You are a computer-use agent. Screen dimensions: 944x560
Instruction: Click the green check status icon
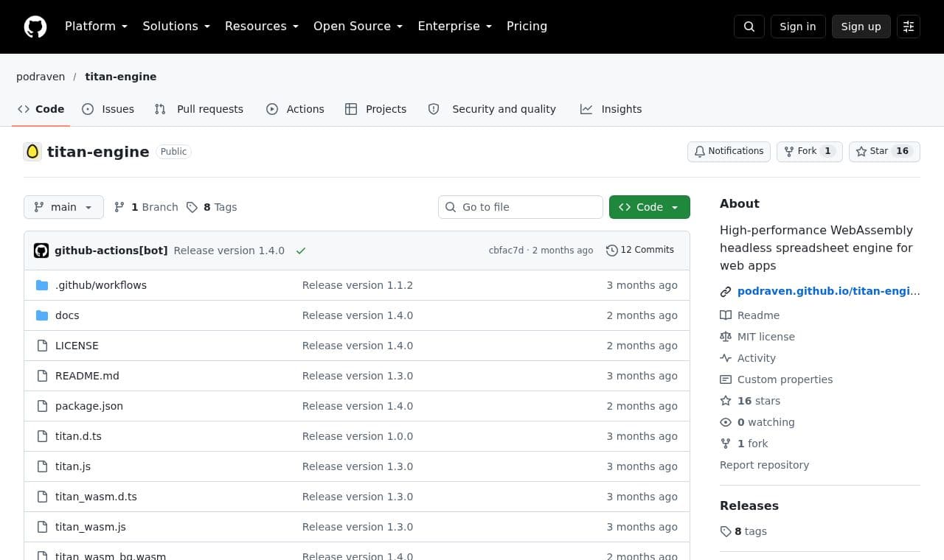[x=301, y=251]
